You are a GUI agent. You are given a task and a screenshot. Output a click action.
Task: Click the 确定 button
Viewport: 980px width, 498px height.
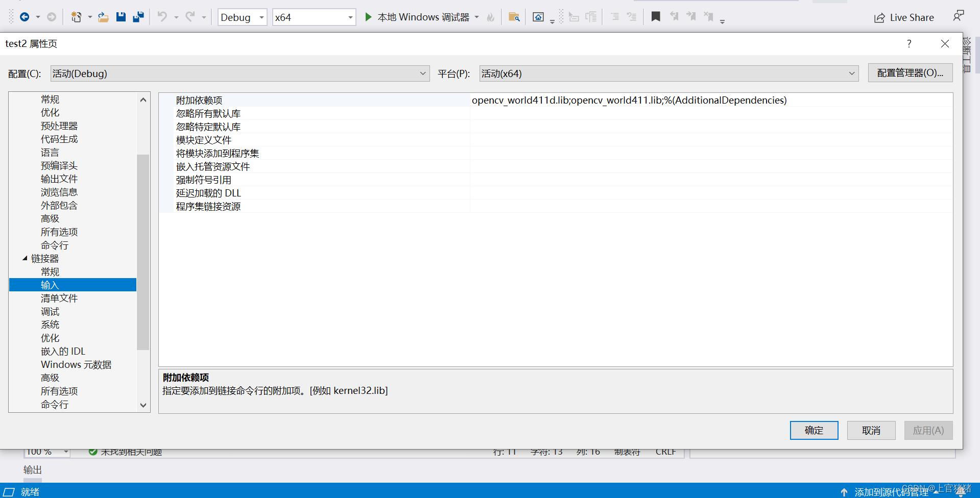814,430
